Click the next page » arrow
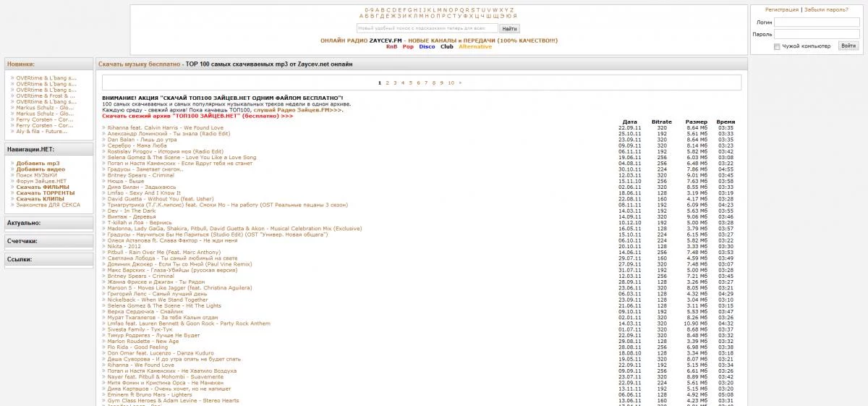 460,83
